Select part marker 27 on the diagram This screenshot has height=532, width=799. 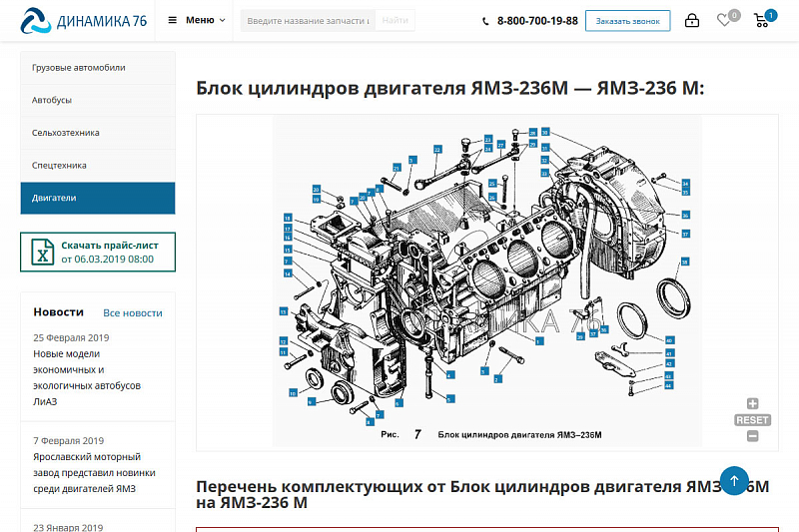coord(501,145)
